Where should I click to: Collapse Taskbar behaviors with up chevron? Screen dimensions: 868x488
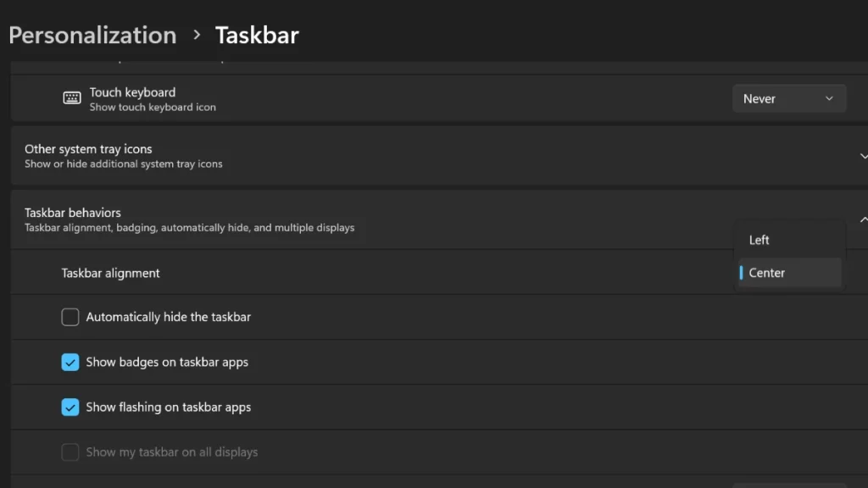pyautogui.click(x=863, y=219)
